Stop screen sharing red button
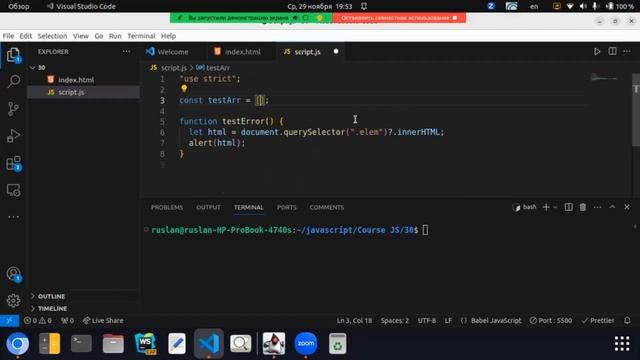 click(x=399, y=18)
